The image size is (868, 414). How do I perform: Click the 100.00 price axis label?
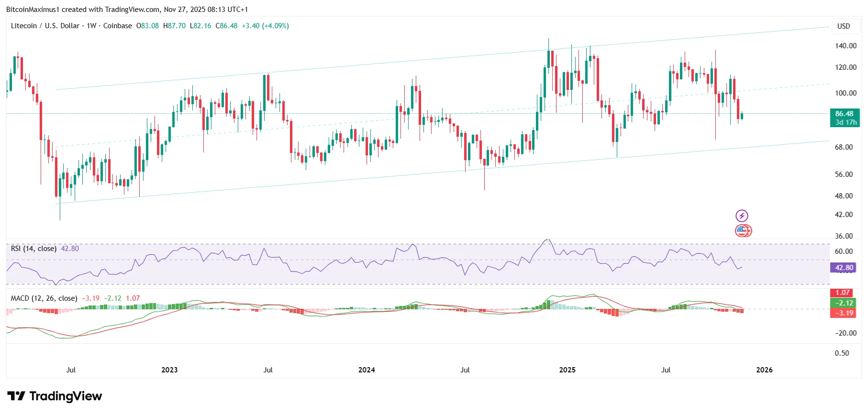point(846,93)
